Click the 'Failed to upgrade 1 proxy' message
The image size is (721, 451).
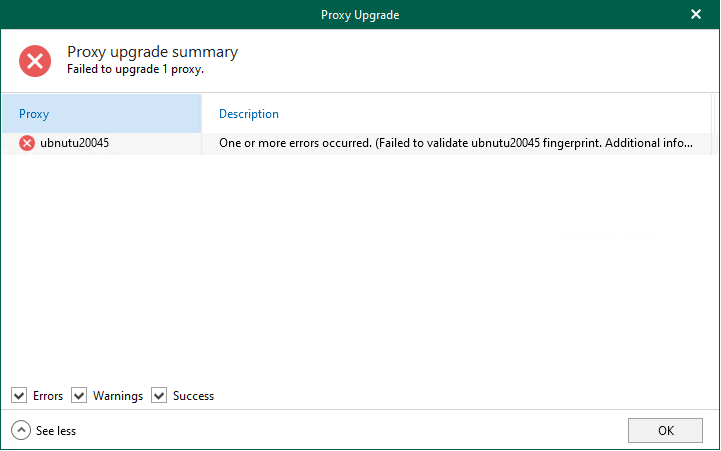pyautogui.click(x=135, y=70)
